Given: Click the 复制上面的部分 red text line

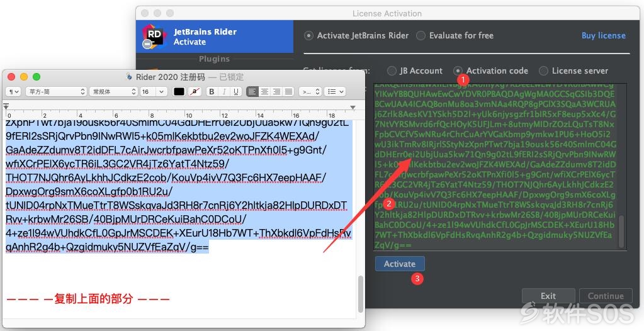Looking at the screenshot, I should (x=88, y=298).
